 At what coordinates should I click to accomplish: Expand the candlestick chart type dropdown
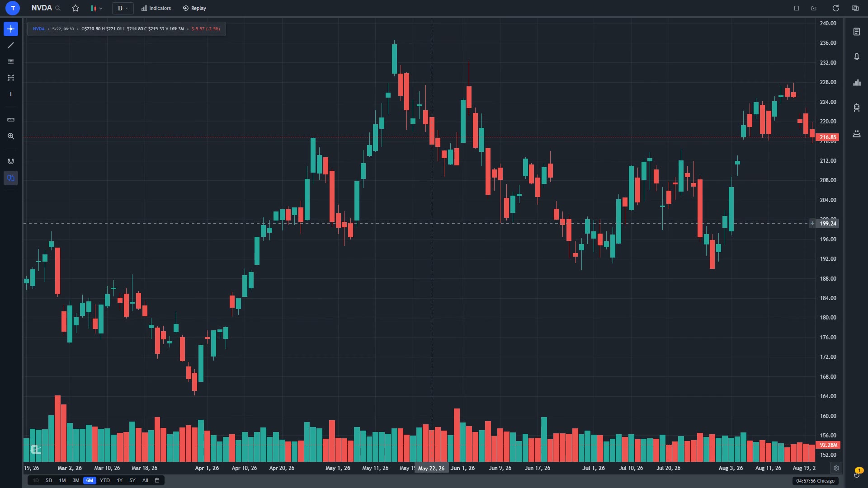(x=96, y=8)
